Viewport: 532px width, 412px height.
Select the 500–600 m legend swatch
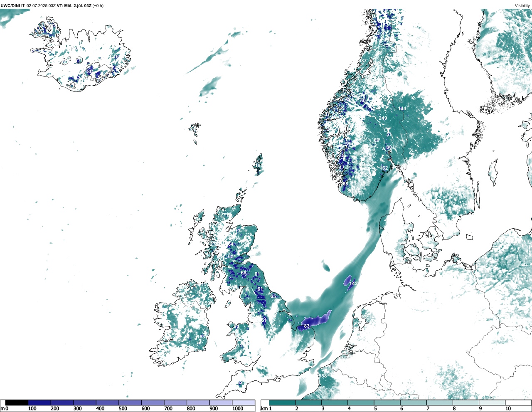(x=130, y=402)
